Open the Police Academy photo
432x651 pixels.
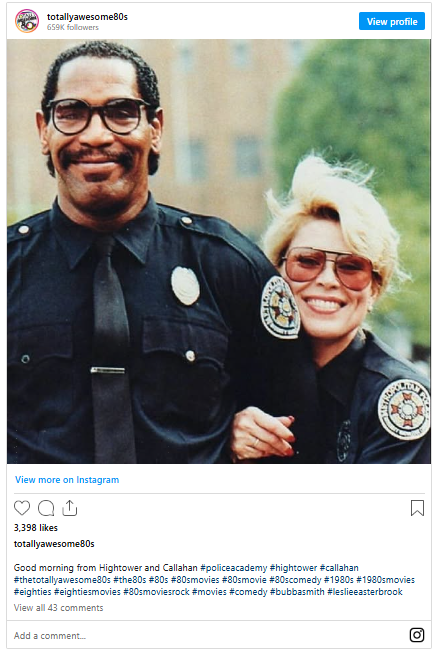point(219,251)
